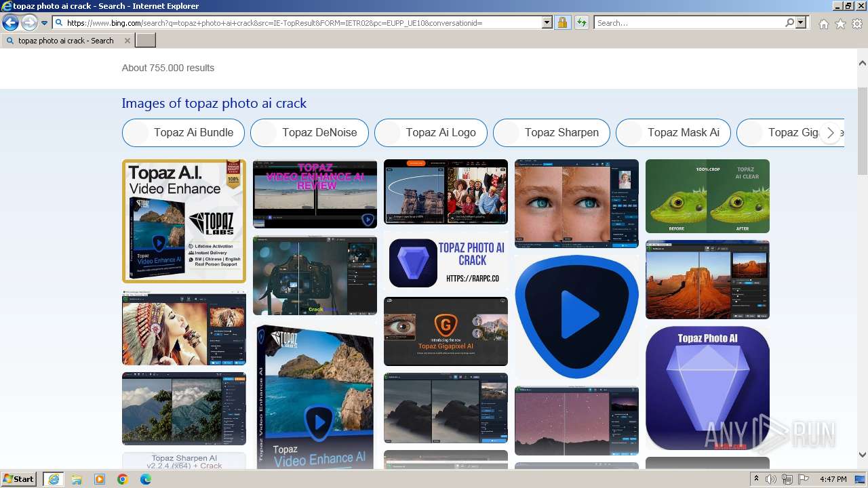Screen dimensions: 868x488
Task: Close the 'topaz photo ai crack' tab
Action: [x=127, y=41]
